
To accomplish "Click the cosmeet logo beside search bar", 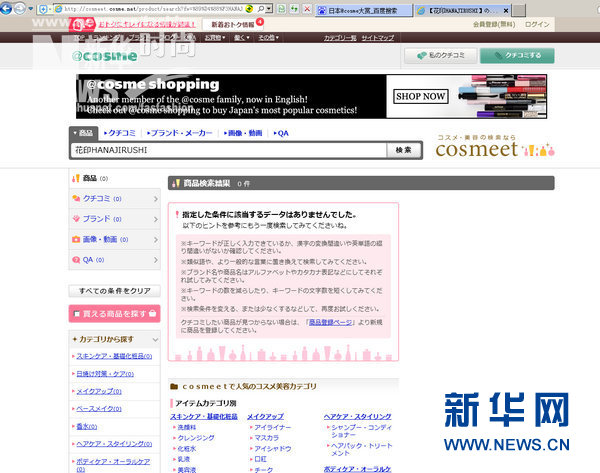I will pyautogui.click(x=495, y=146).
